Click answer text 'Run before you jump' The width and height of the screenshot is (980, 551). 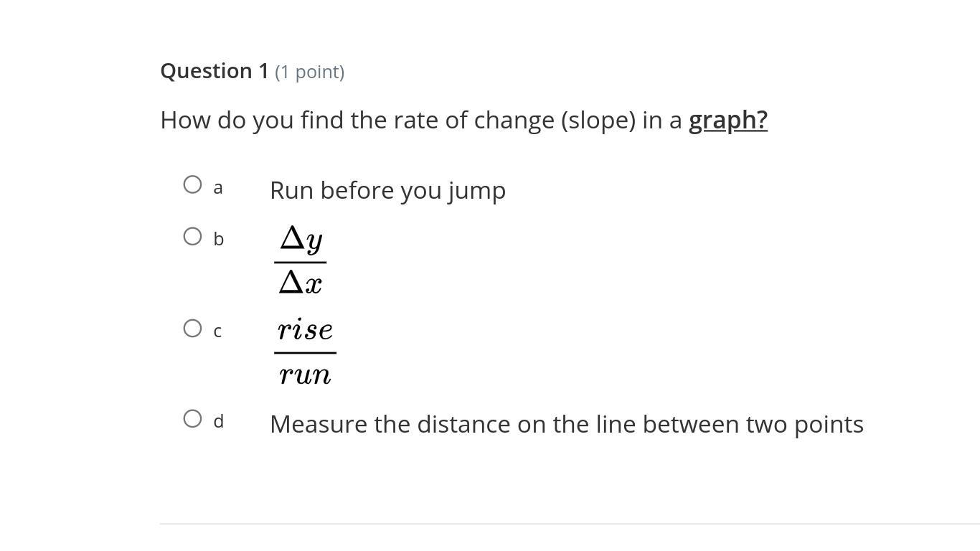387,190
